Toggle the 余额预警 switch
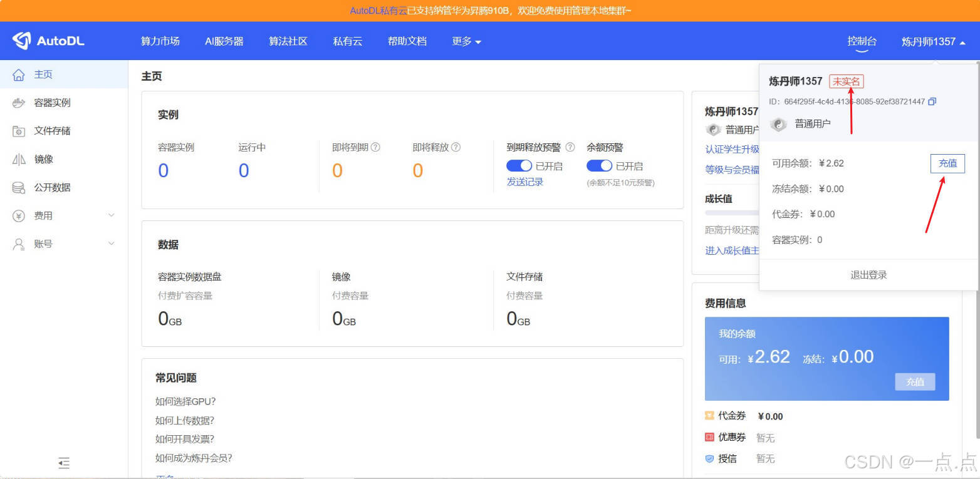The image size is (980, 479). point(599,166)
